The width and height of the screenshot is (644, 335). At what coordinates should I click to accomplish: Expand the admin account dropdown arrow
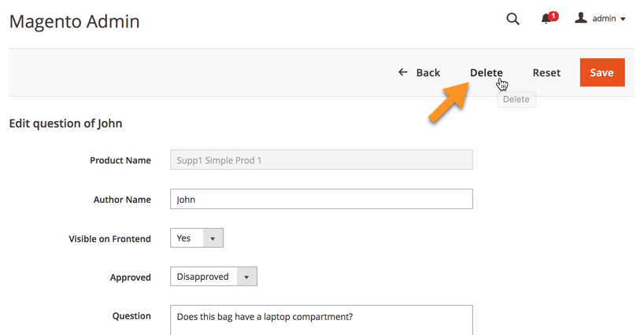624,19
